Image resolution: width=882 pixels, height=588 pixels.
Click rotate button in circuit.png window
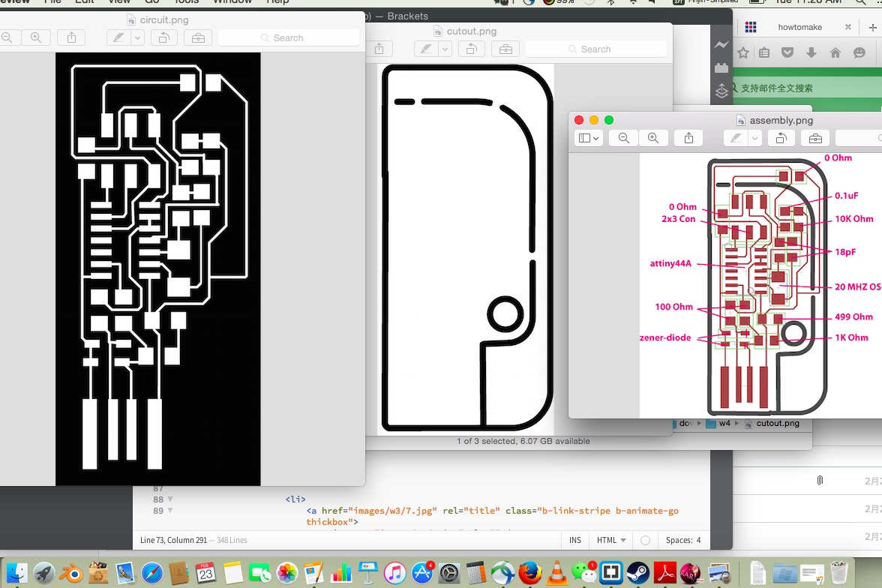[164, 37]
